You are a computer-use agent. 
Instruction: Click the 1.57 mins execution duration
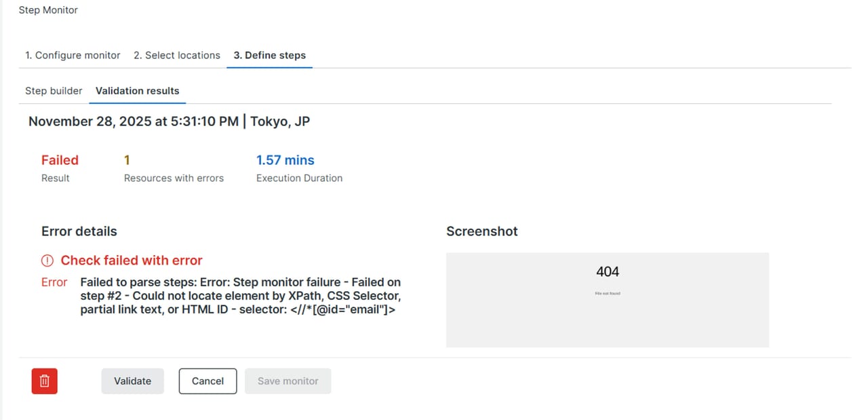(x=285, y=160)
